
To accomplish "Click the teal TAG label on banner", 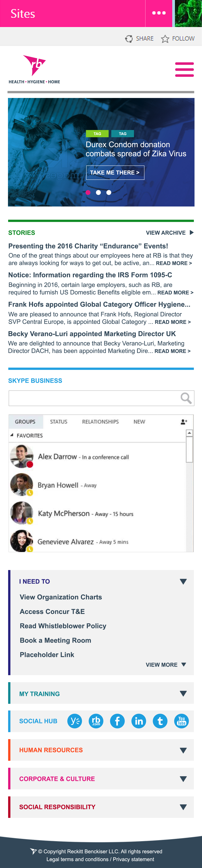I will pyautogui.click(x=122, y=134).
